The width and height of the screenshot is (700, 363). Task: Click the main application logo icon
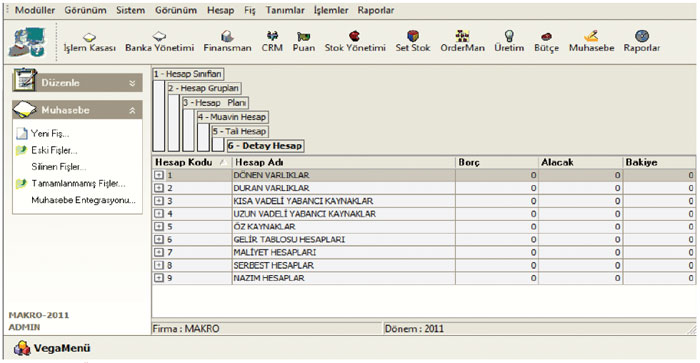pos(28,42)
